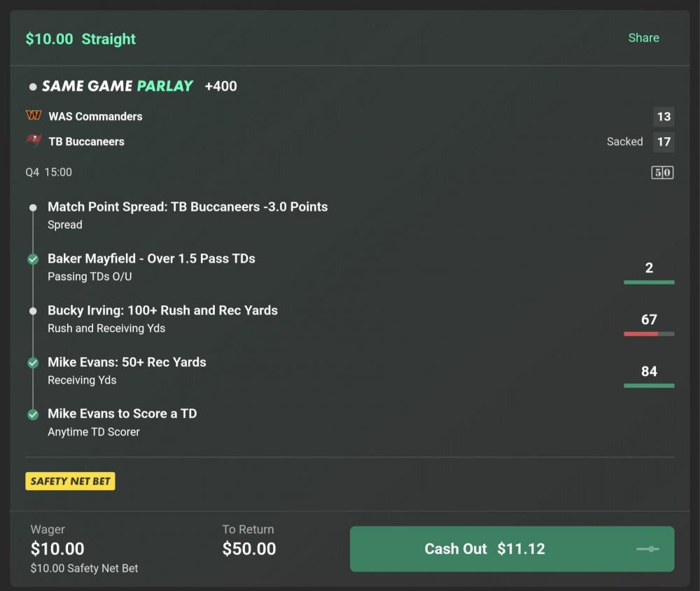Click the ball-on-50 field position indicator
The height and width of the screenshot is (591, 700).
pyautogui.click(x=661, y=172)
